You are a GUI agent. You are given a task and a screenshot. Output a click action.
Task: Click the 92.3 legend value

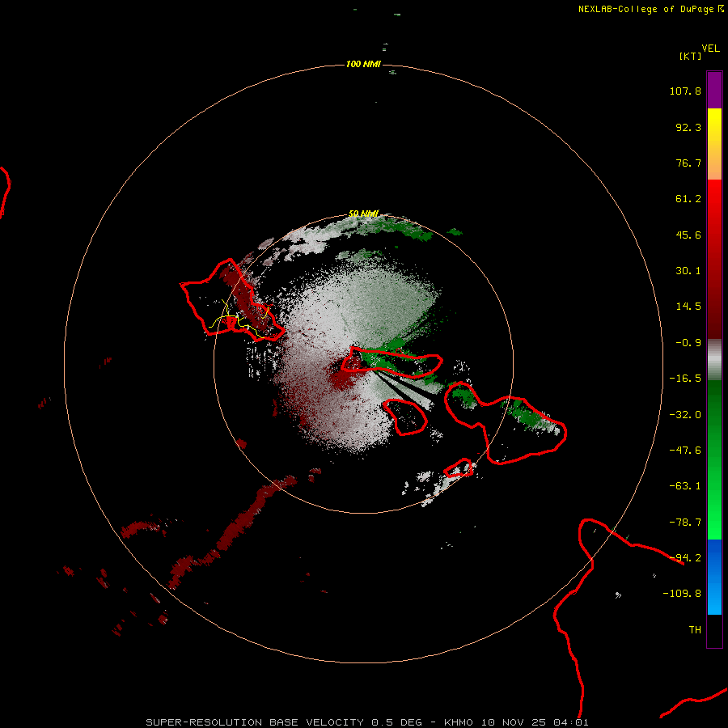click(688, 127)
